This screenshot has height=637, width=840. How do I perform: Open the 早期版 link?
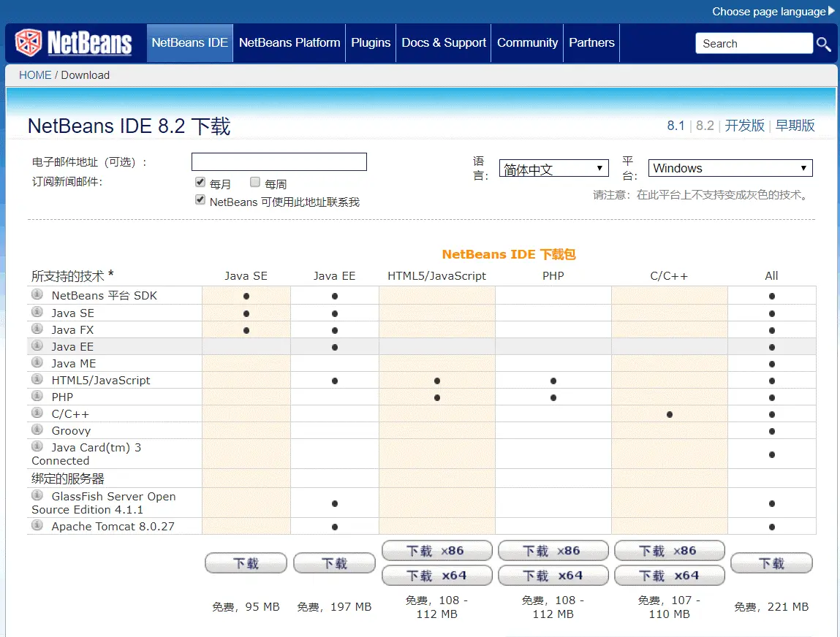[795, 126]
